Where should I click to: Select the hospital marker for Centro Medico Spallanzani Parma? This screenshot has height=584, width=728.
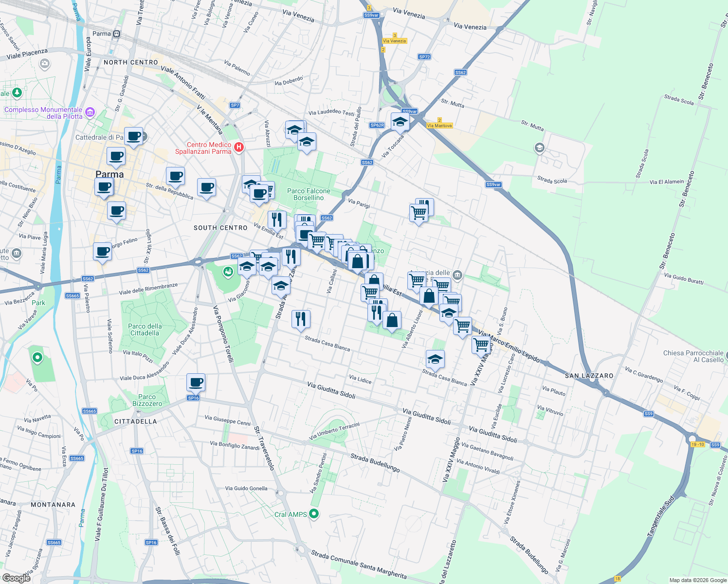238,147
